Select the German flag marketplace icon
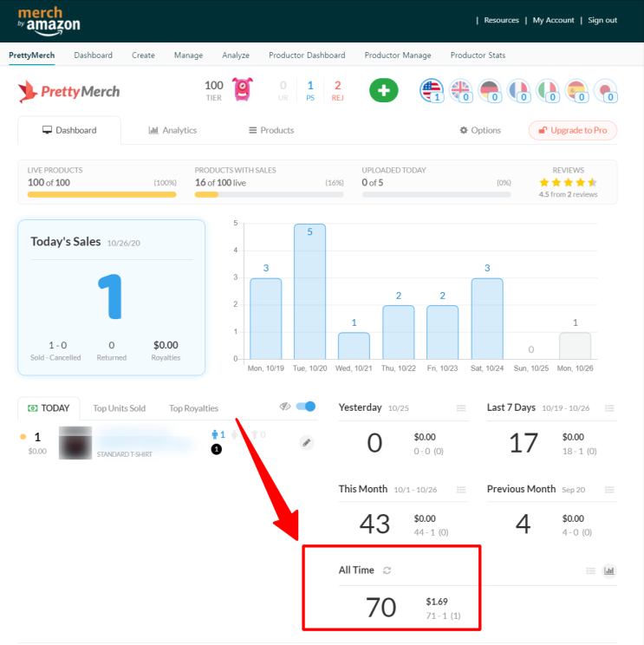644x645 pixels. [490, 90]
